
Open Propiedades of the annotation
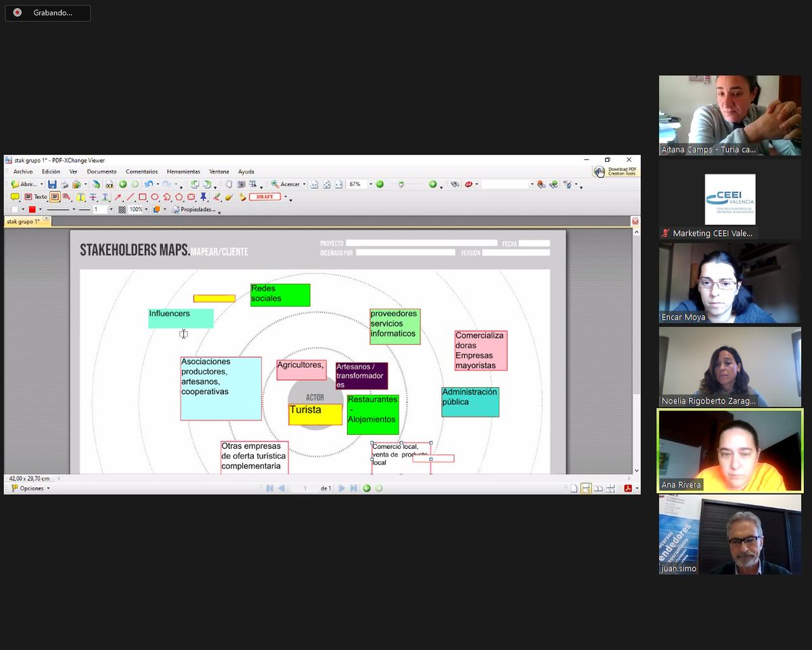[194, 209]
